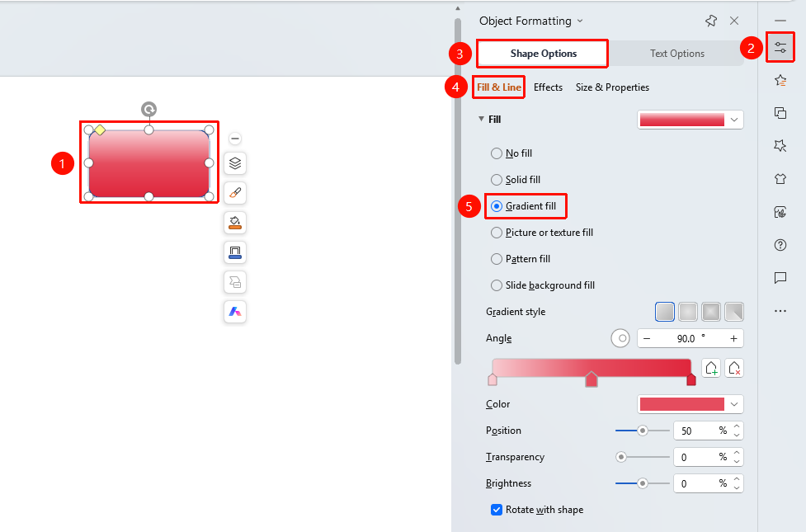Collapse the floating toolbar minus button
The width and height of the screenshot is (806, 532).
235,139
